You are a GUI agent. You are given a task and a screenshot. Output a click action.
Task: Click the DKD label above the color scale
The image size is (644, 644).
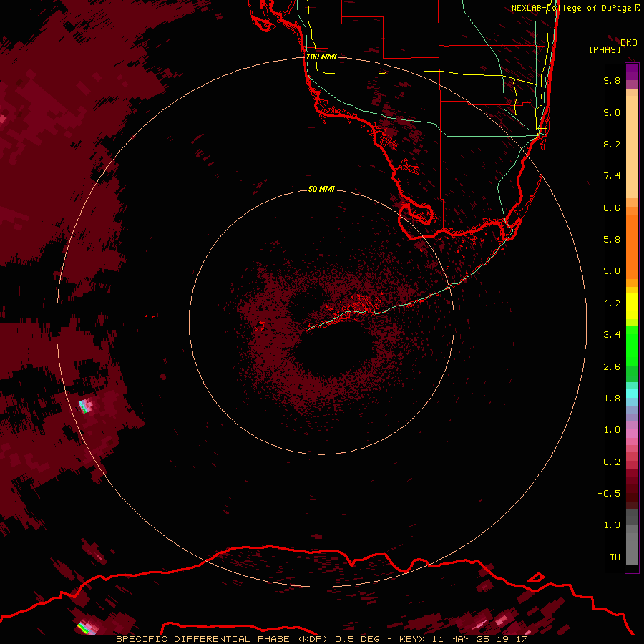(629, 42)
